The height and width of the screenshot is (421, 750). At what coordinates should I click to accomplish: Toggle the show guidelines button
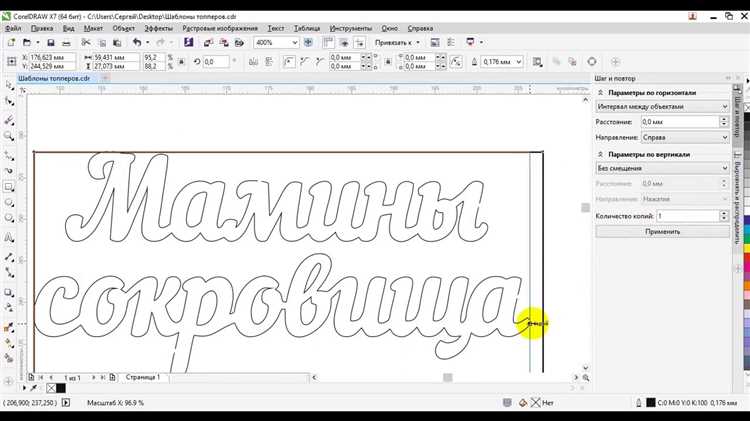pos(359,43)
